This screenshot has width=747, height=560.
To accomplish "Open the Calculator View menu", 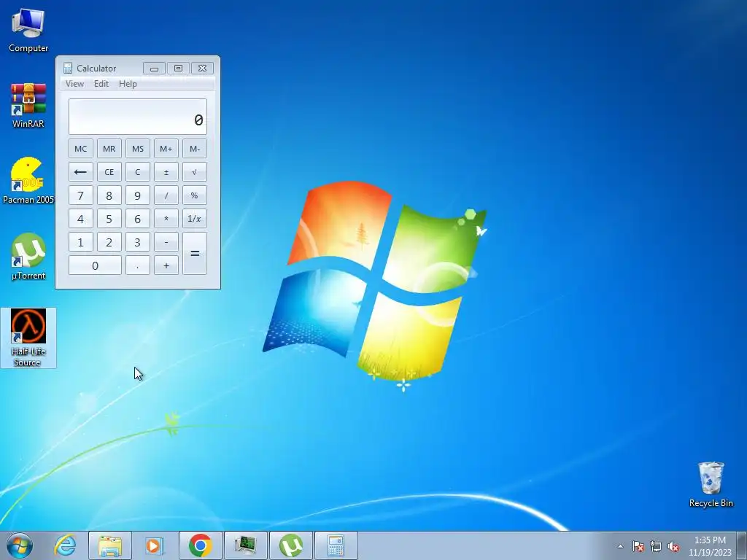I will pos(75,84).
